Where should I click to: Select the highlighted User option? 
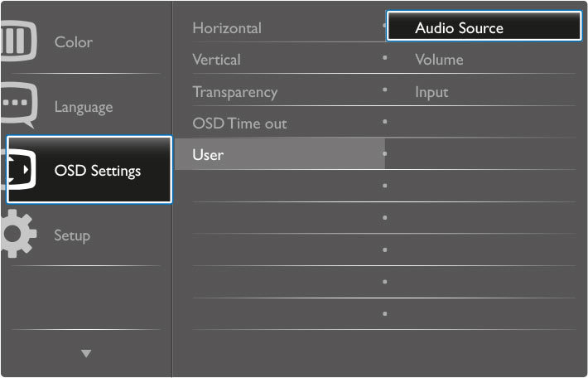tap(280, 154)
